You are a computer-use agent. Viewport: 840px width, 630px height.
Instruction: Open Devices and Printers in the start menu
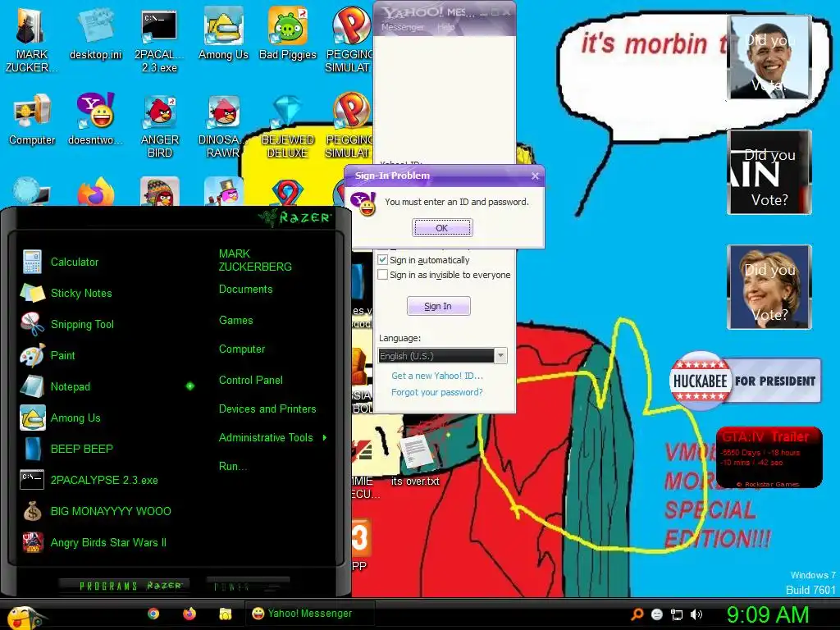pyautogui.click(x=267, y=409)
